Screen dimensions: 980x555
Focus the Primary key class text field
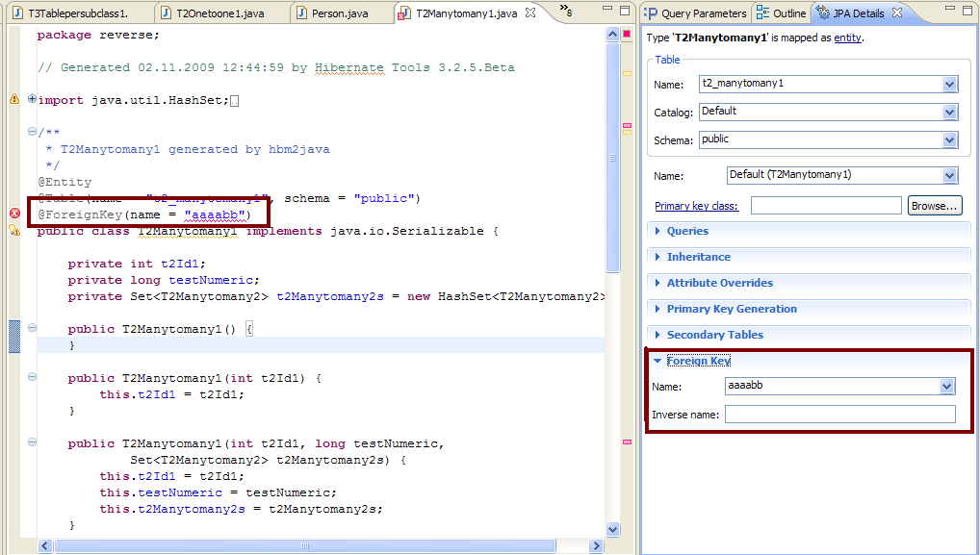point(826,206)
